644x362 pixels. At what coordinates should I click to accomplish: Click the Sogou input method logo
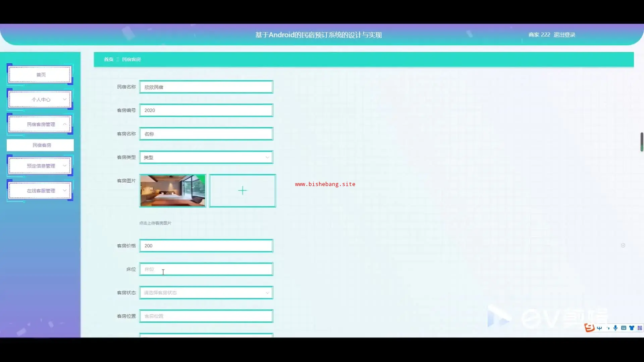(x=589, y=327)
